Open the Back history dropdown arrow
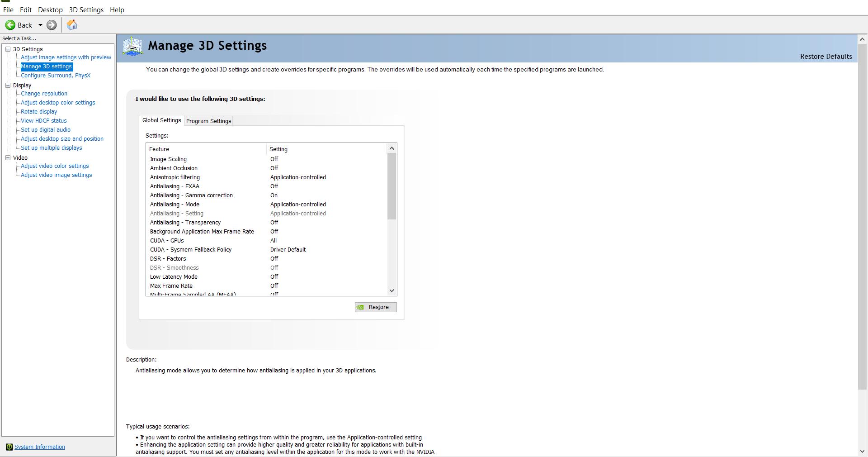The width and height of the screenshot is (868, 457). tap(40, 25)
